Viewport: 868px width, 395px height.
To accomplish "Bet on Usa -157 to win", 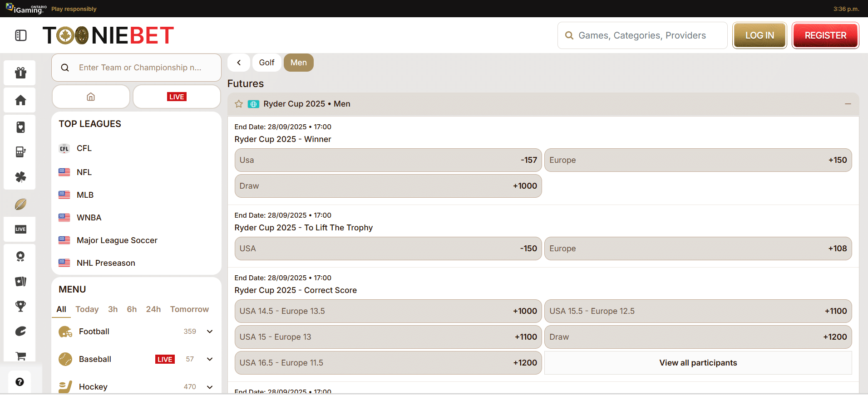I will [388, 160].
